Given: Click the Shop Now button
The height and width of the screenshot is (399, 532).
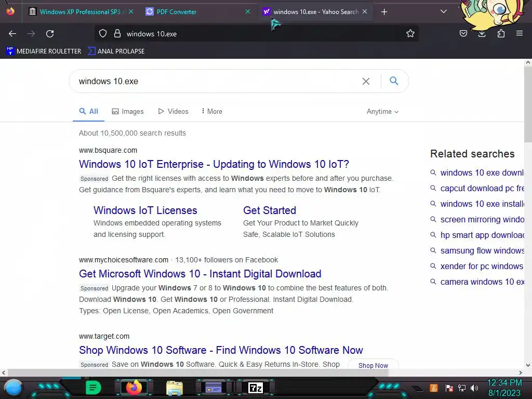Looking at the screenshot, I should pos(373,365).
